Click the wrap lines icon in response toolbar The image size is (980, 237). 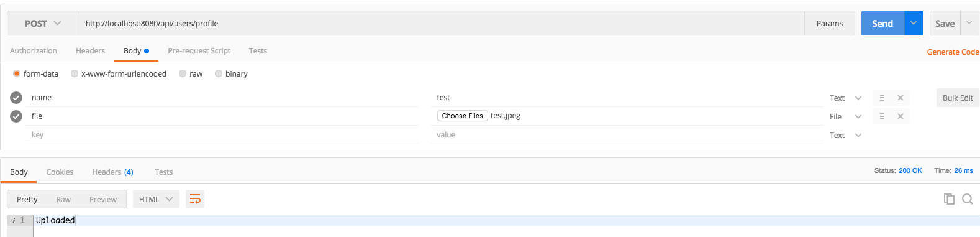pos(195,199)
